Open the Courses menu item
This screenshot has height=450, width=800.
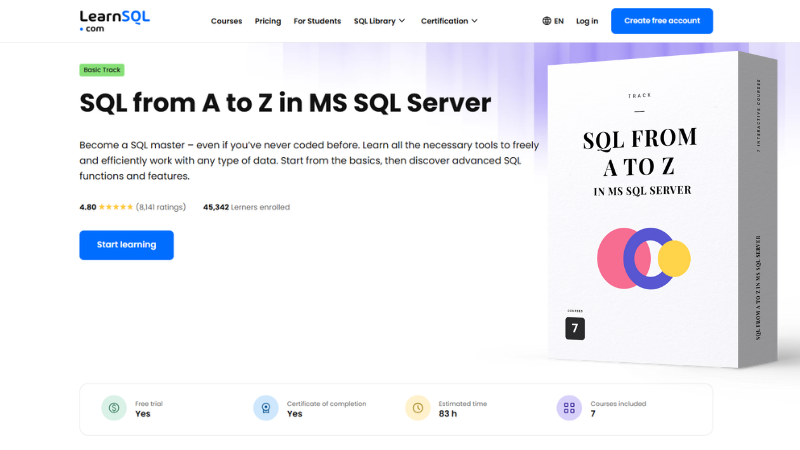point(227,21)
